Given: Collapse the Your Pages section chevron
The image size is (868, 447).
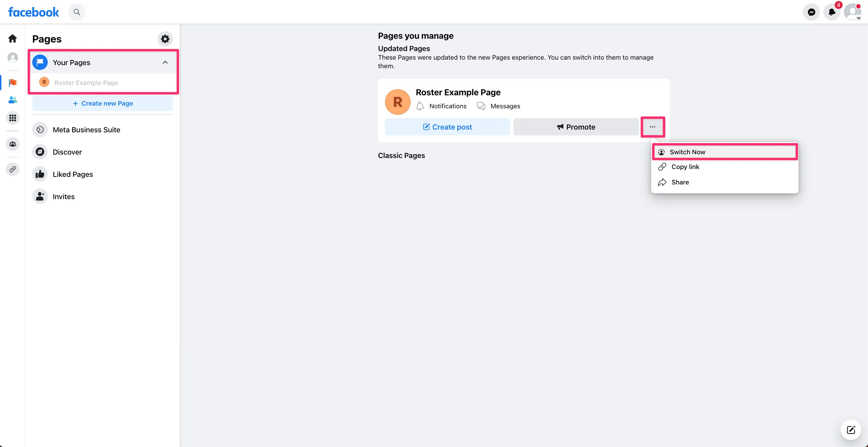Looking at the screenshot, I should pos(165,62).
